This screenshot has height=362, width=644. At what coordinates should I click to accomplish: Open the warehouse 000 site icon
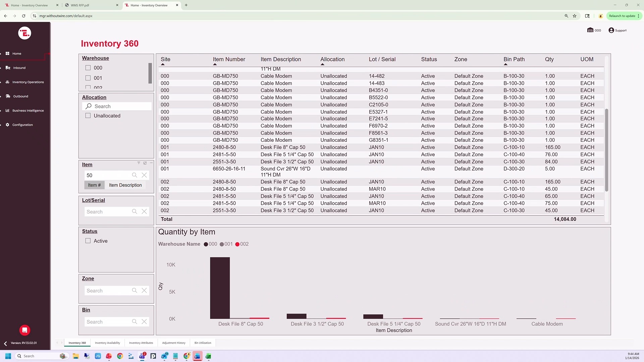(590, 30)
